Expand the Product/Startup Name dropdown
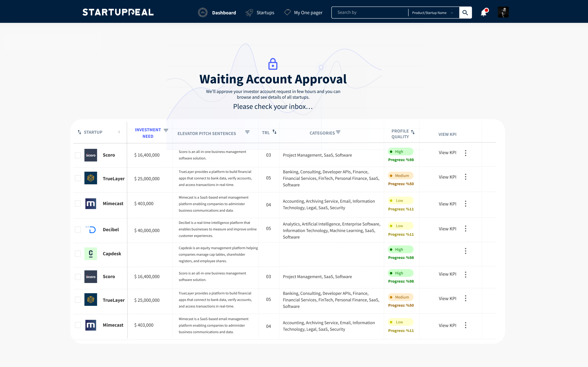This screenshot has height=367, width=588. pyautogui.click(x=432, y=13)
